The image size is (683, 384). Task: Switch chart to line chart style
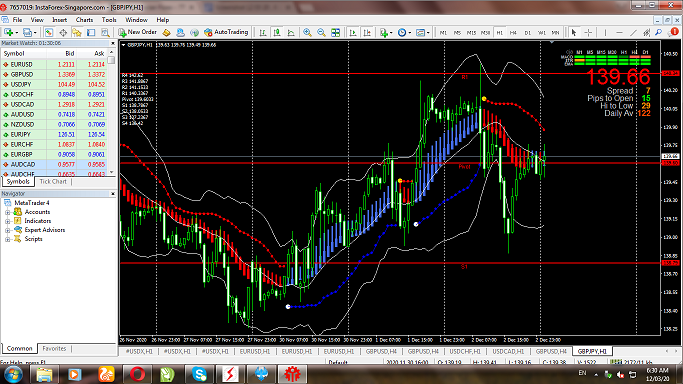point(291,33)
